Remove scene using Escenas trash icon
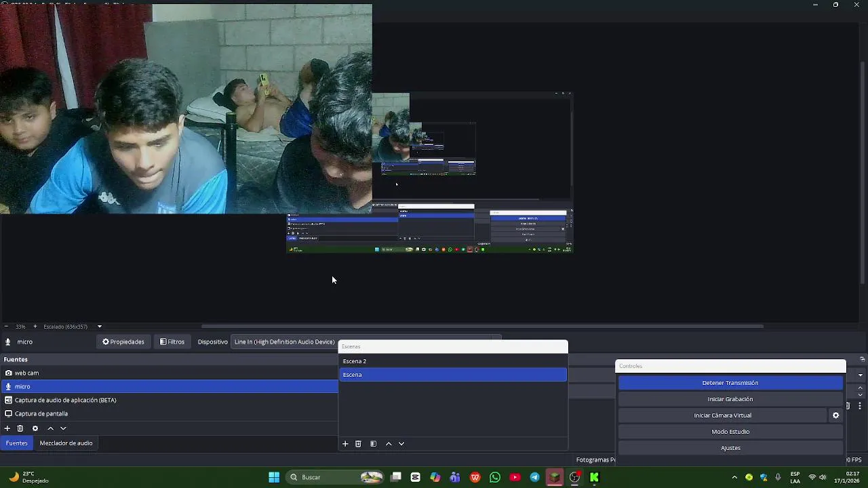 click(x=358, y=444)
